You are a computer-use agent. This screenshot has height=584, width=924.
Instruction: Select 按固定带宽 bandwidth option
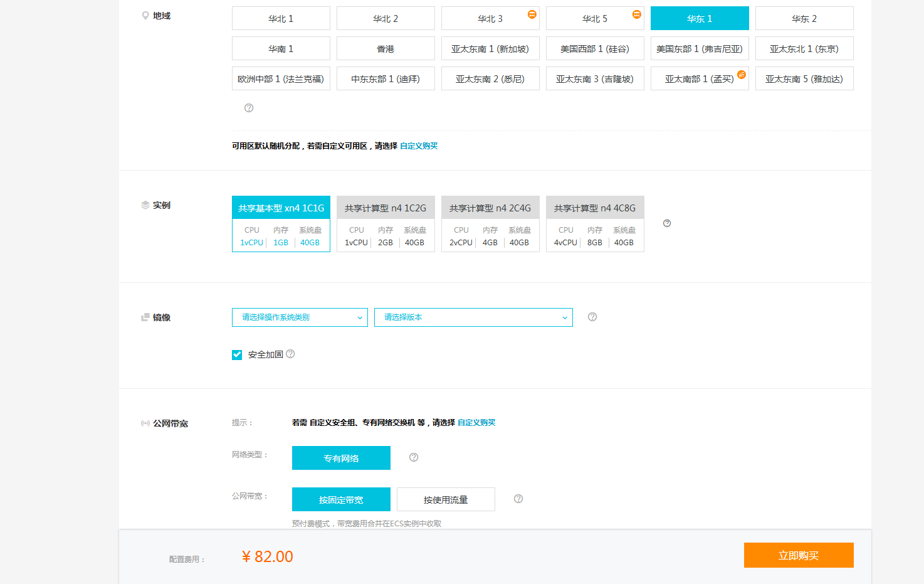pos(341,499)
